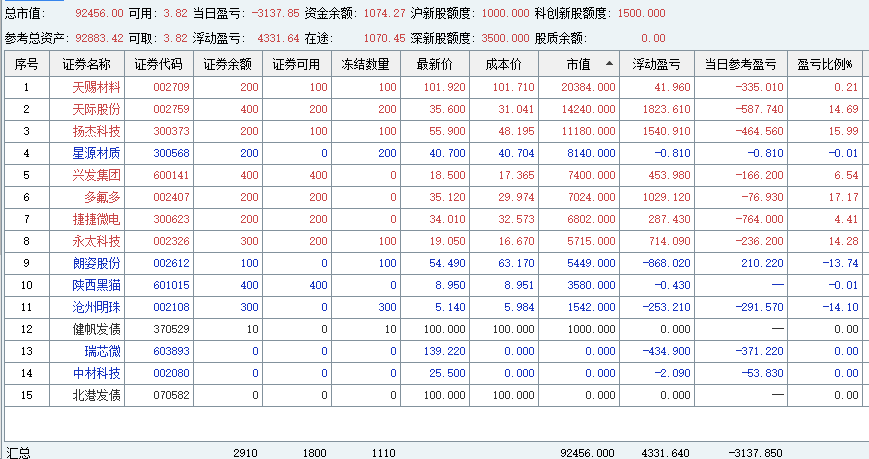Sort by the 盈亏比例% column header

pos(825,64)
